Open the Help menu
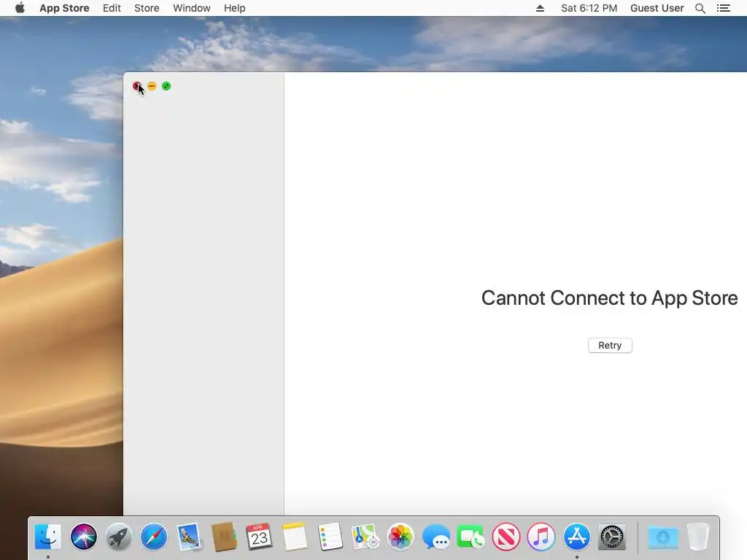This screenshot has height=560, width=747. tap(234, 8)
